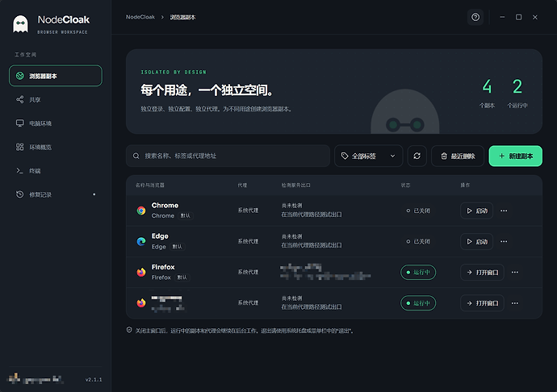Click the shield icon in footer note
This screenshot has height=392, width=557.
[x=129, y=330]
